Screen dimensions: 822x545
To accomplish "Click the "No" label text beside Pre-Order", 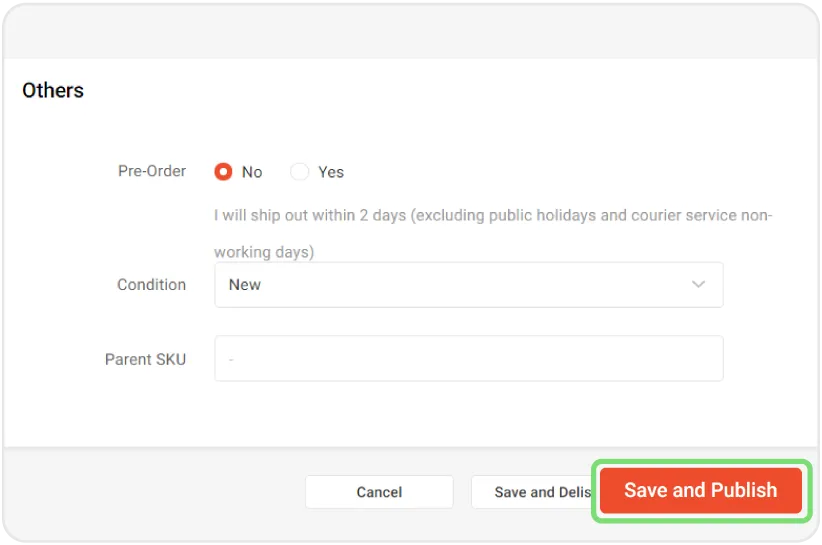I will pos(252,172).
